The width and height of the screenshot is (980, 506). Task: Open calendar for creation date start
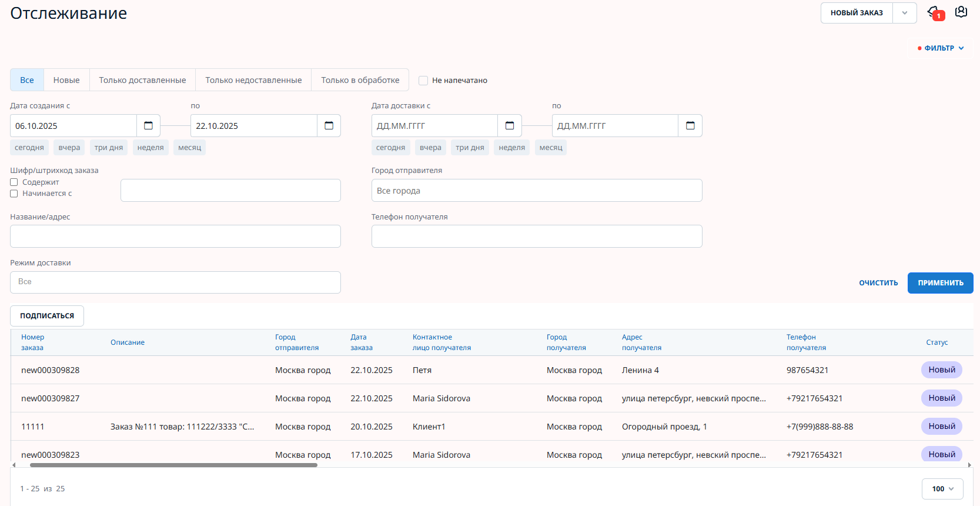148,126
